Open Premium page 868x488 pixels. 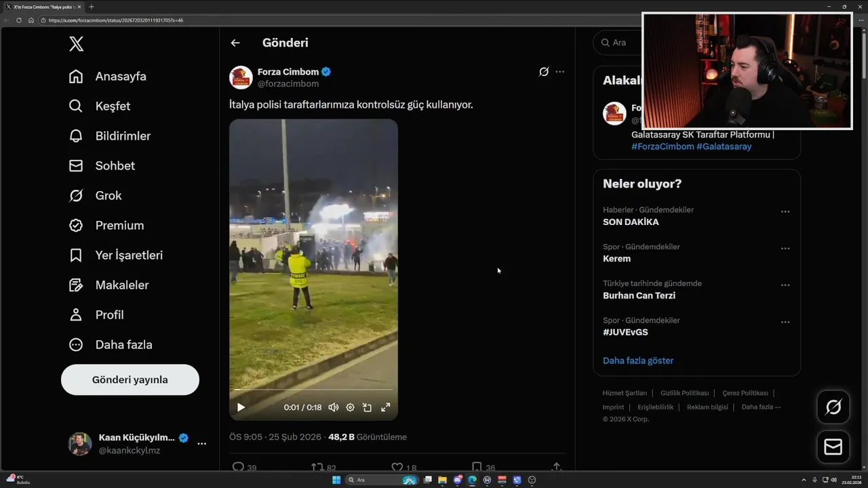pos(106,226)
